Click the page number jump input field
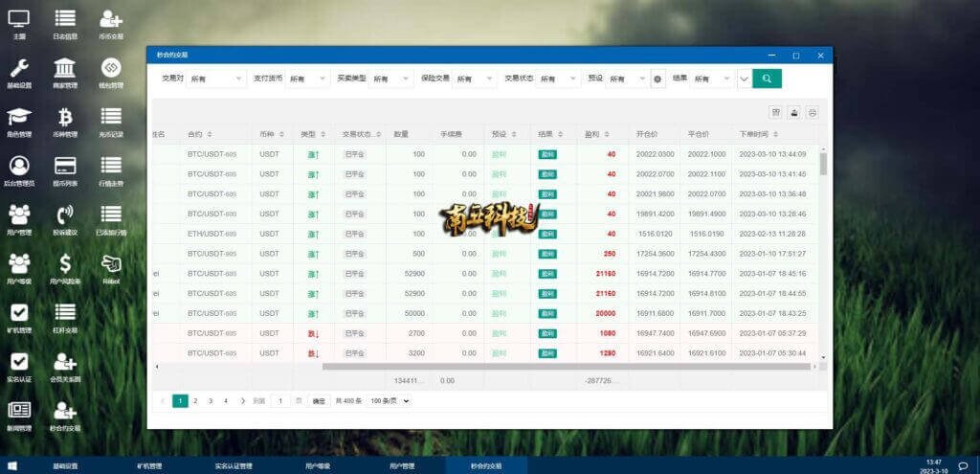980x474 pixels. pyautogui.click(x=280, y=401)
